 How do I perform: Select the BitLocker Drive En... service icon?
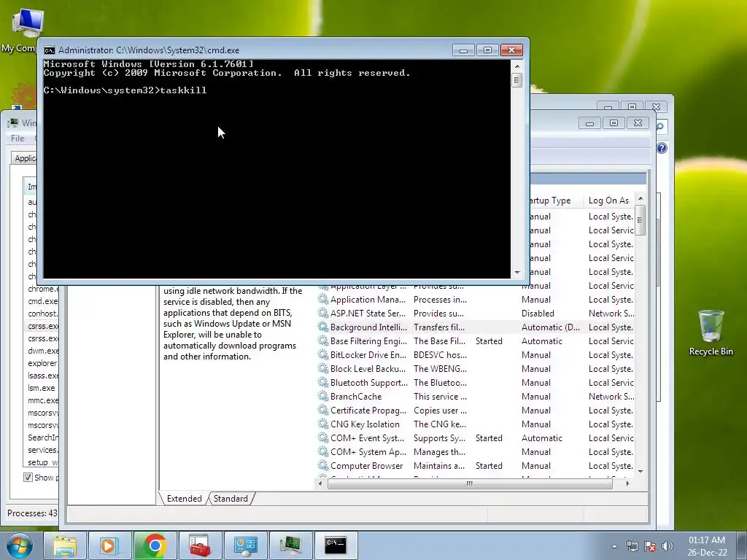(323, 355)
